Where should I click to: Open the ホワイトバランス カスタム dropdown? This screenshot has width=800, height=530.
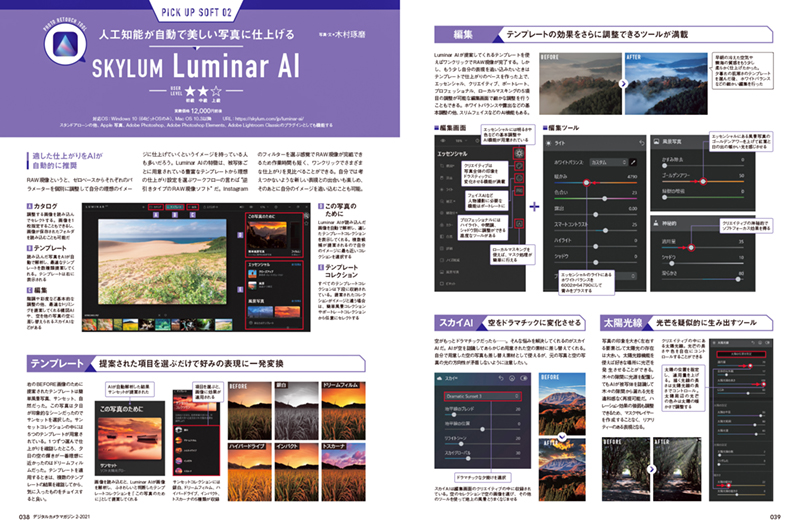pos(608,162)
